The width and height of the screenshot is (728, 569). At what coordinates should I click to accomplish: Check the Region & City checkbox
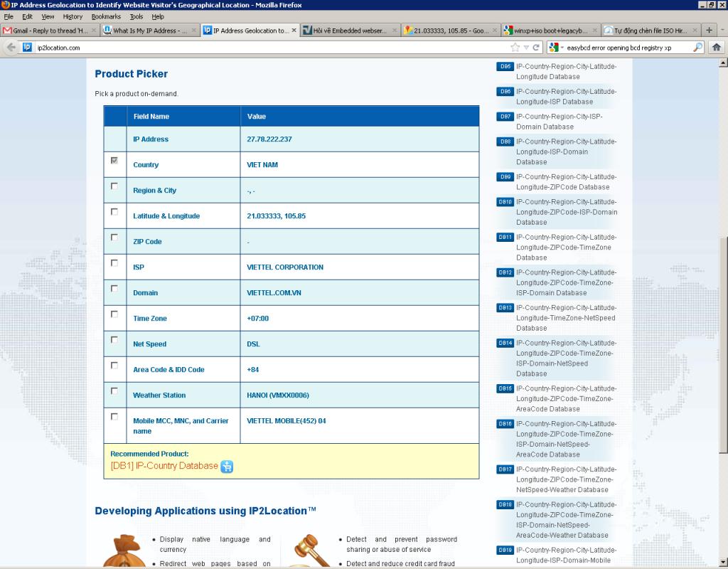coord(114,186)
